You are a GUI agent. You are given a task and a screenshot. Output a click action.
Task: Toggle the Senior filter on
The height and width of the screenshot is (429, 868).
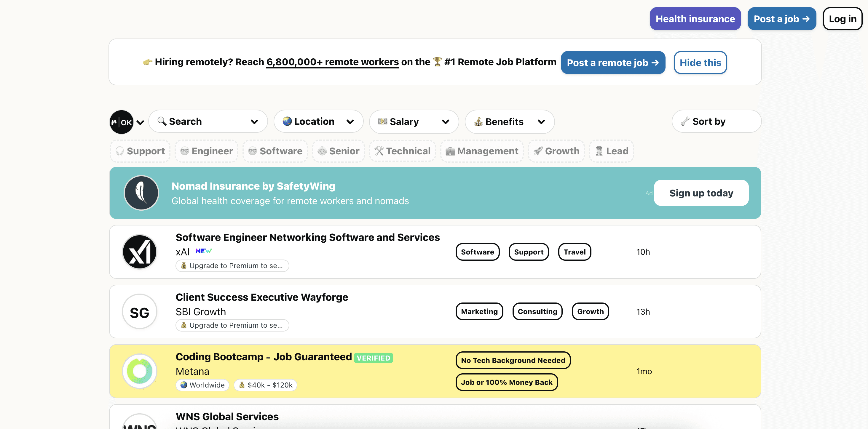tap(338, 151)
